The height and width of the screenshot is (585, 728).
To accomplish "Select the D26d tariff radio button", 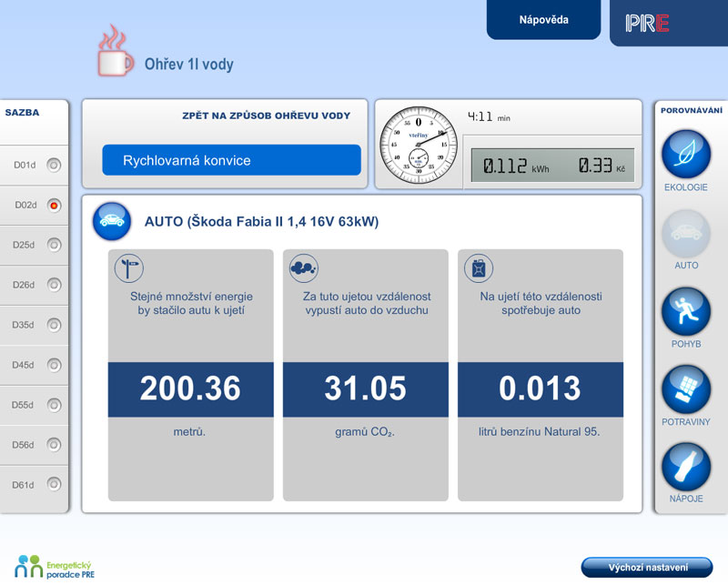I will coord(54,285).
